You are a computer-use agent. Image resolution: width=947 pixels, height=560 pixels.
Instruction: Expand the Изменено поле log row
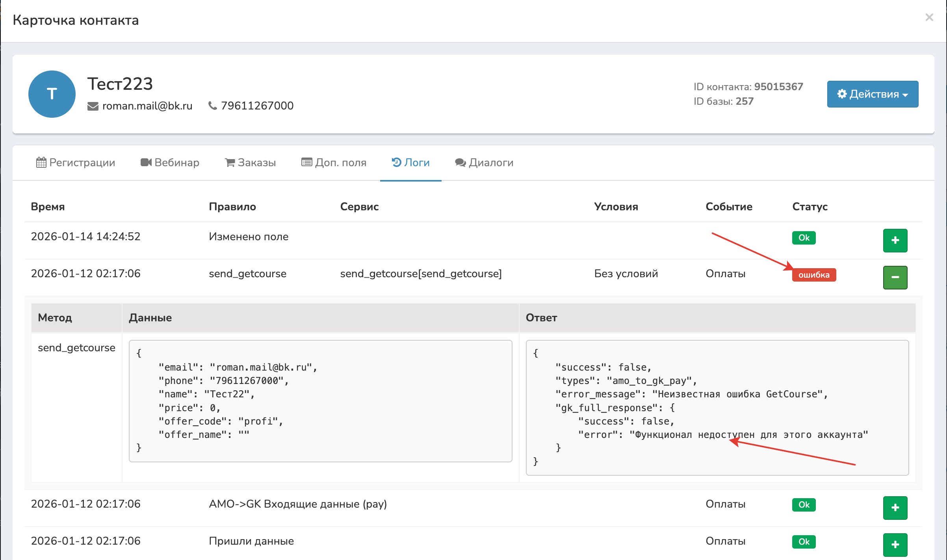click(895, 240)
